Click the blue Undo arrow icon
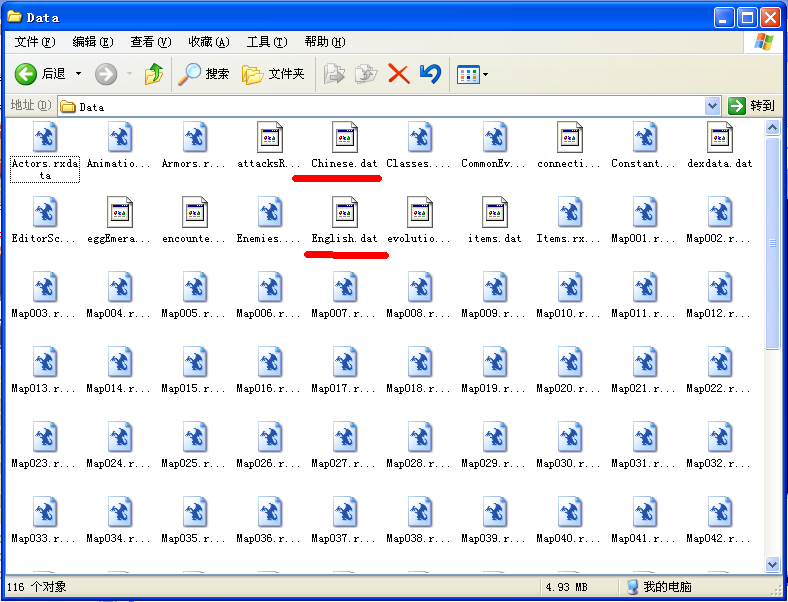Image resolution: width=788 pixels, height=602 pixels. tap(430, 74)
